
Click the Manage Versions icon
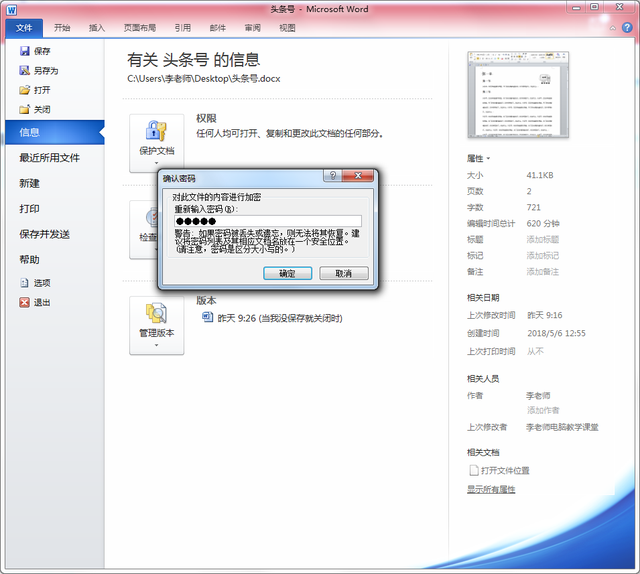[156, 313]
